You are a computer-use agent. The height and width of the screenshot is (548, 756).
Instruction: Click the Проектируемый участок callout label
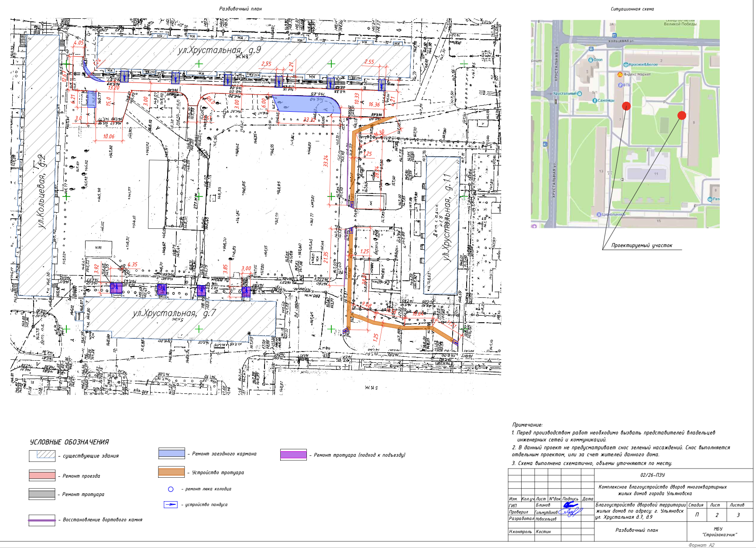pos(641,245)
